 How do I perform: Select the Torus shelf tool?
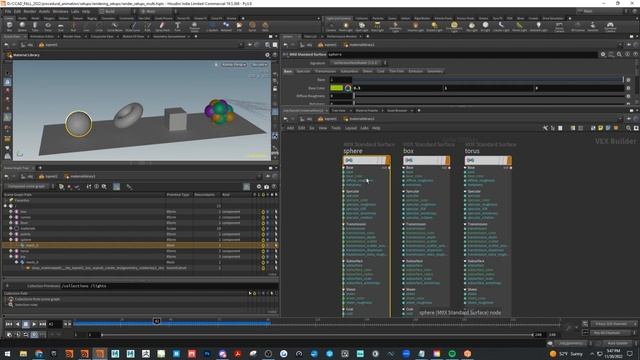[48, 27]
